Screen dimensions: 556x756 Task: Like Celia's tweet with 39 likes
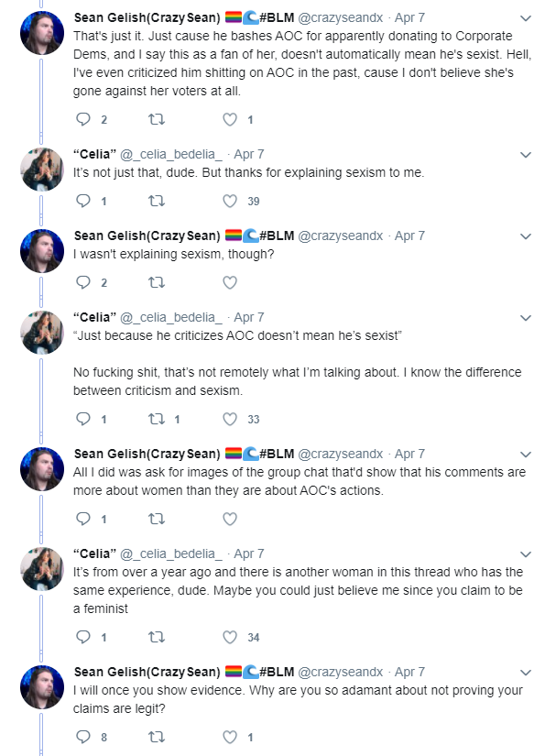pos(230,201)
